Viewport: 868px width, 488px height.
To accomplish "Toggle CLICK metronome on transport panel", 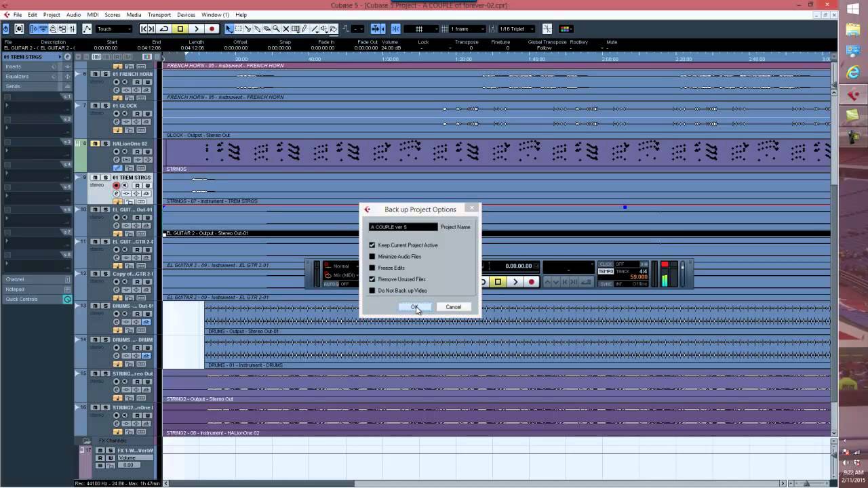I will tap(606, 264).
